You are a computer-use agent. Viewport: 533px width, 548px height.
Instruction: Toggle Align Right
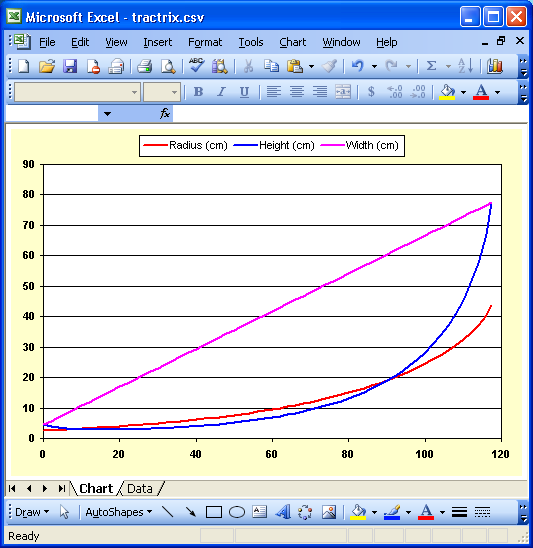(x=320, y=92)
